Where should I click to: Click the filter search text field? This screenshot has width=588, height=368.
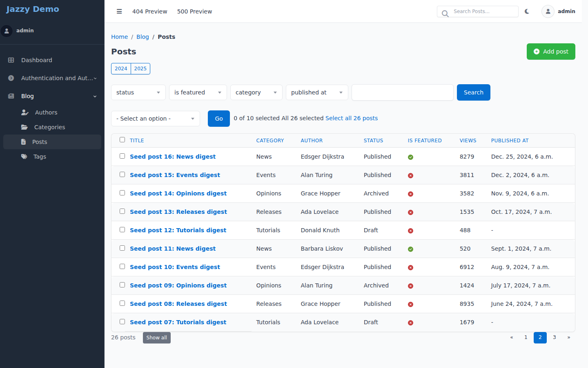(x=403, y=92)
